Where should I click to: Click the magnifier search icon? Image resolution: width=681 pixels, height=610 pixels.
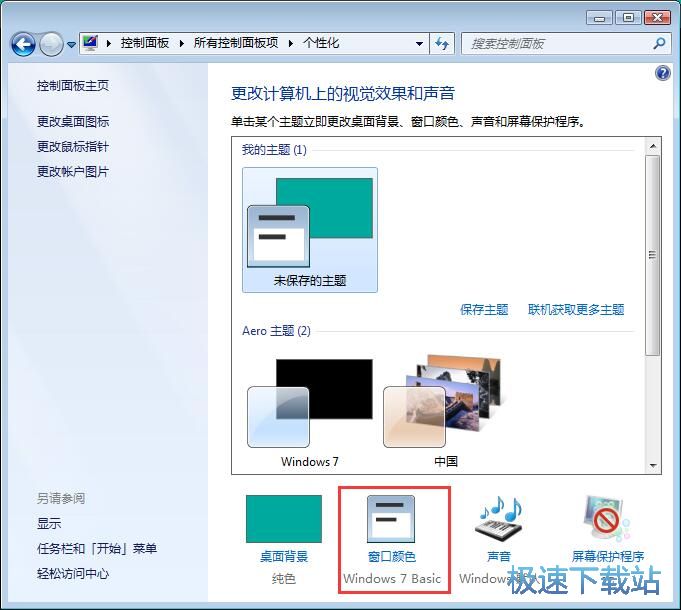point(659,43)
